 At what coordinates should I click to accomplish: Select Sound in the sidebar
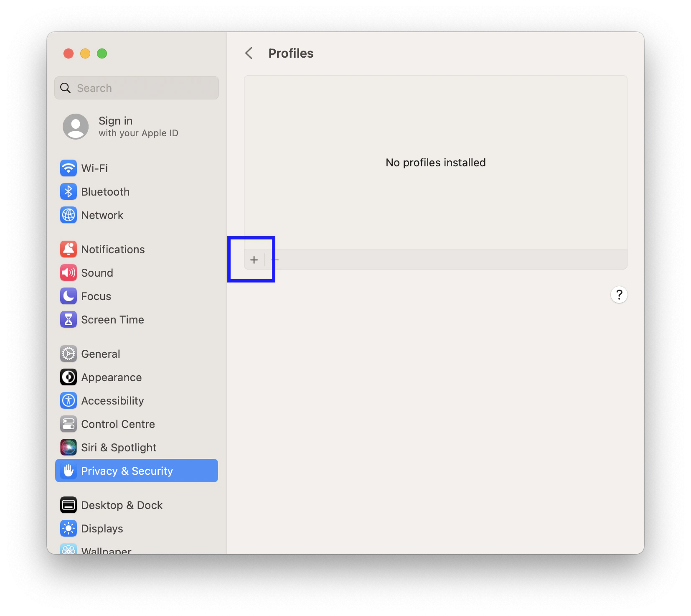pos(97,272)
